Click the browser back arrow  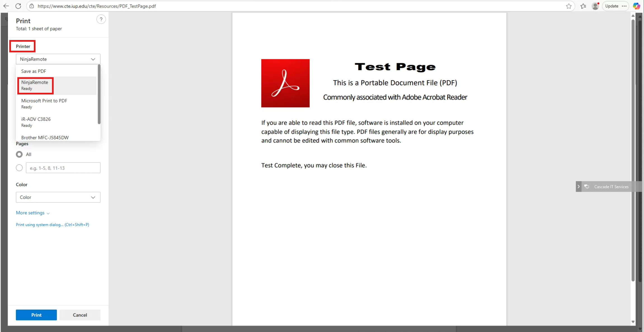pos(6,6)
